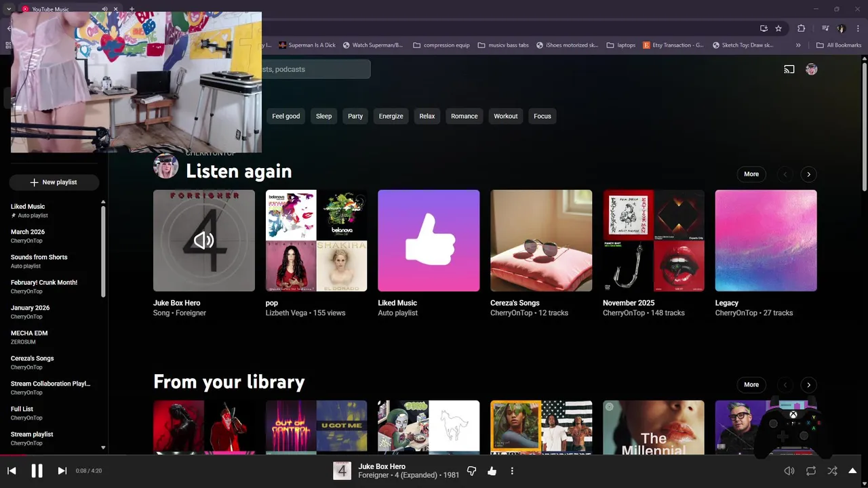Open the November 2025 playlist card

(x=654, y=241)
